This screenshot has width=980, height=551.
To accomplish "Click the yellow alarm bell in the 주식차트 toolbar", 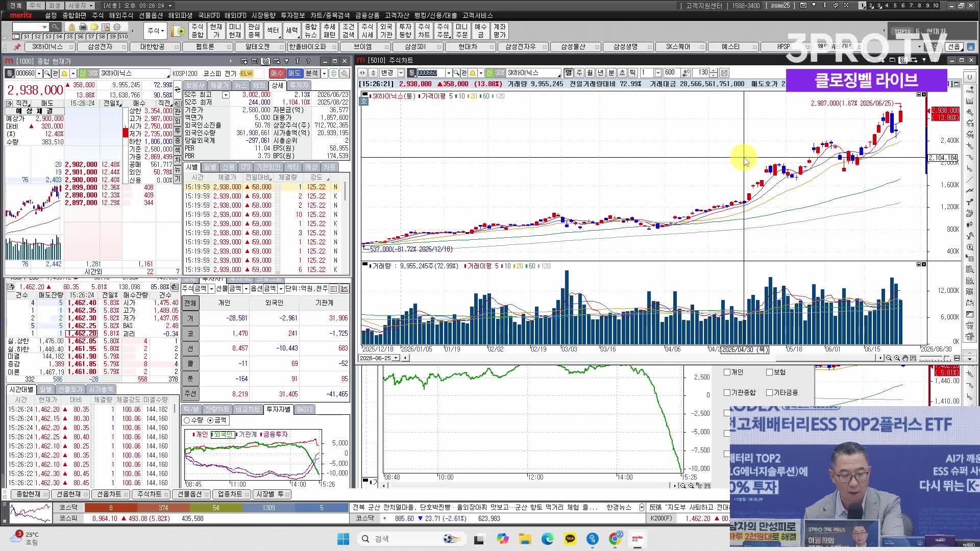I will pyautogui.click(x=473, y=73).
